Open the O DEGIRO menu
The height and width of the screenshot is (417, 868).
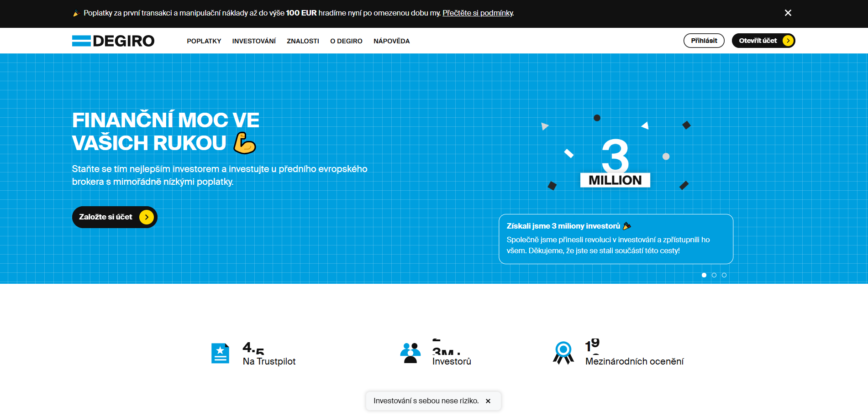tap(346, 41)
